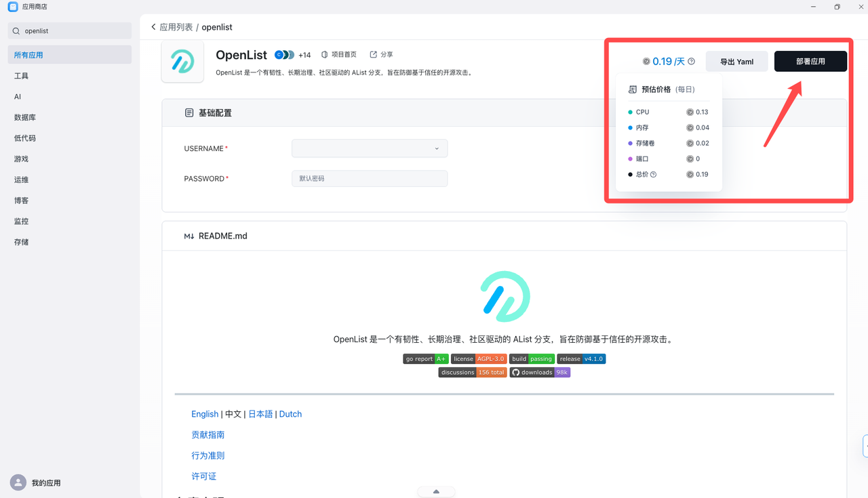This screenshot has width=868, height=498.
Task: Click the OpenList logo thumbnail in header
Action: pyautogui.click(x=182, y=61)
